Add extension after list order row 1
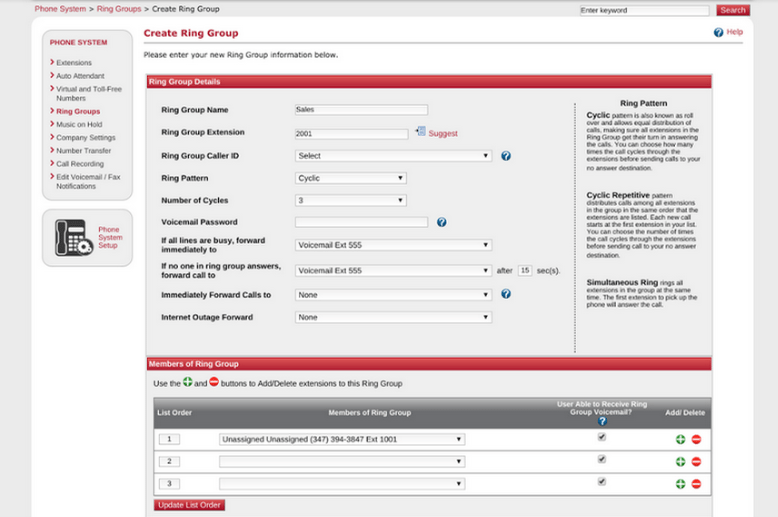The image size is (778, 517). 680,440
